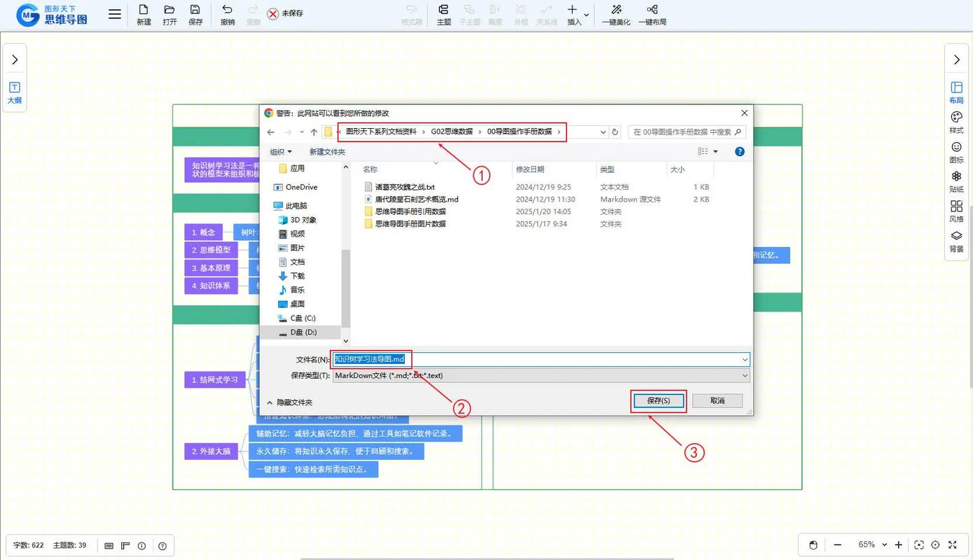Expand the 插入 dropdown arrow
Screen dimensions: 973x560
(x=586, y=15)
